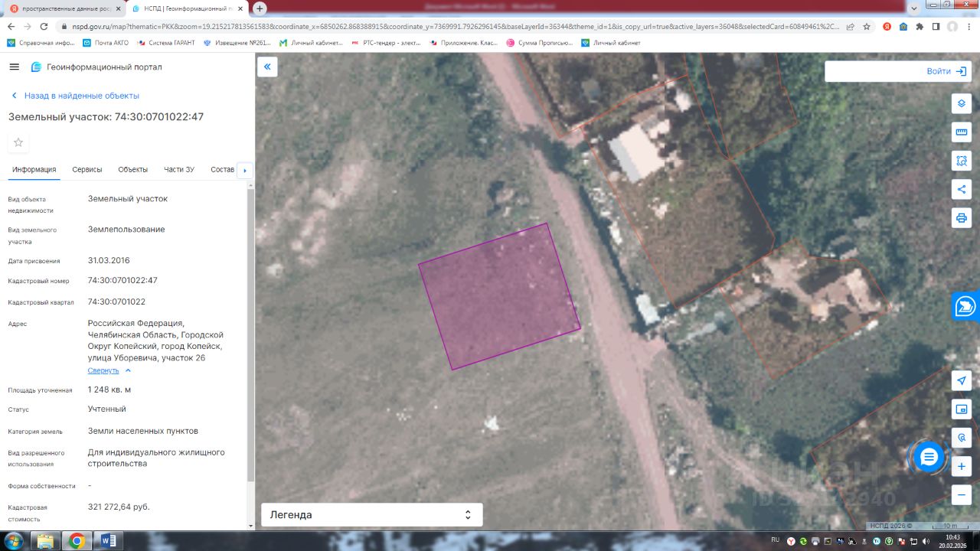Collapse the left information sidebar

tap(267, 67)
